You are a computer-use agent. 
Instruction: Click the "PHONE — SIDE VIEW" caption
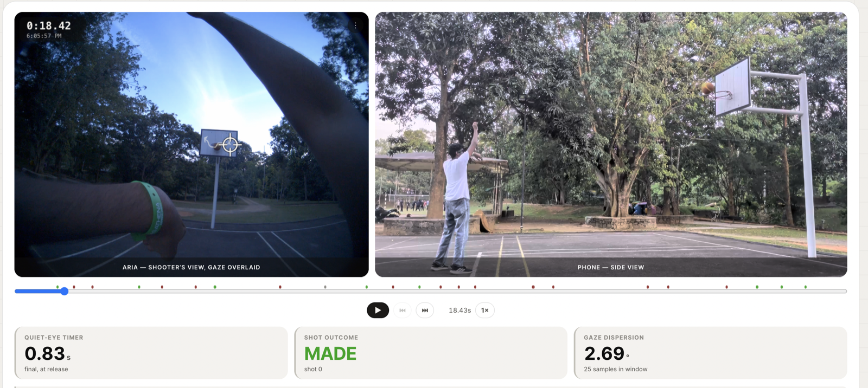pos(611,267)
